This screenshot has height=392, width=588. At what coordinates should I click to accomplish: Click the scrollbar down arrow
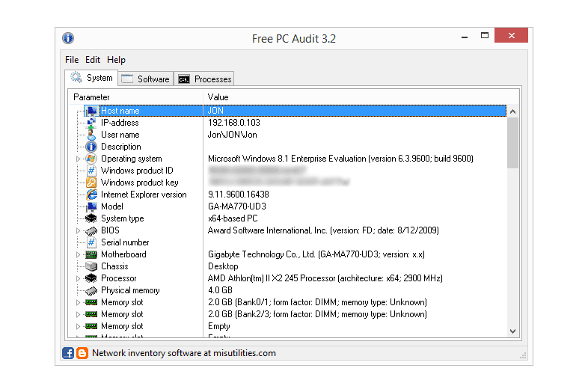512,331
